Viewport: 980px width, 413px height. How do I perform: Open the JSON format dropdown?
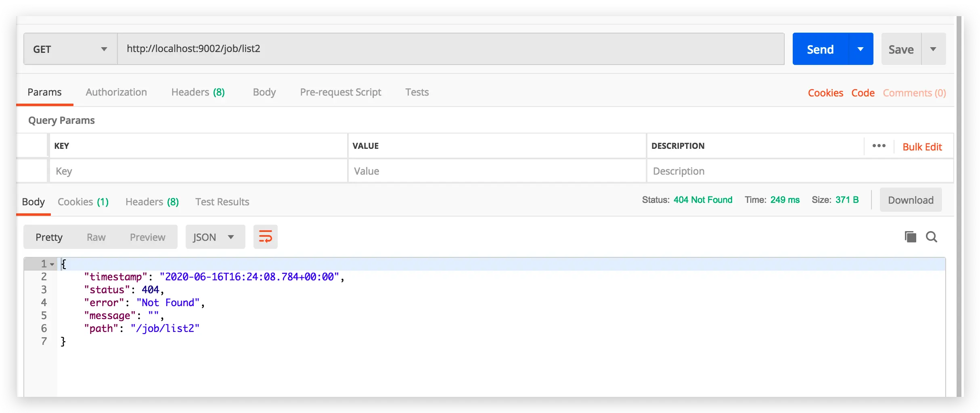click(215, 237)
